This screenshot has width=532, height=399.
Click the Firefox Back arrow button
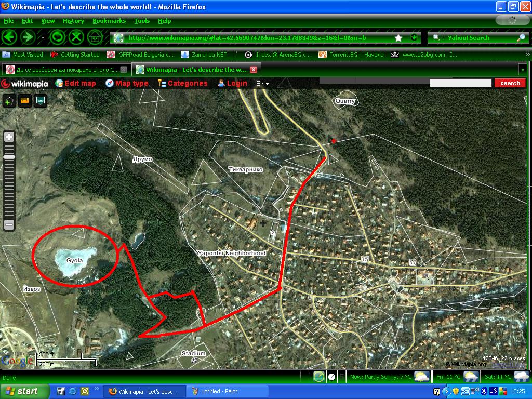(9, 37)
